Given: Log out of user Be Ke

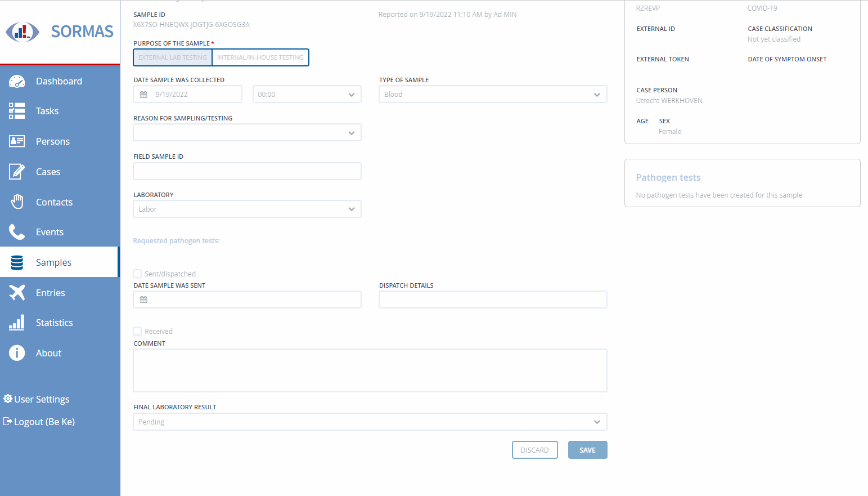Looking at the screenshot, I should [39, 422].
